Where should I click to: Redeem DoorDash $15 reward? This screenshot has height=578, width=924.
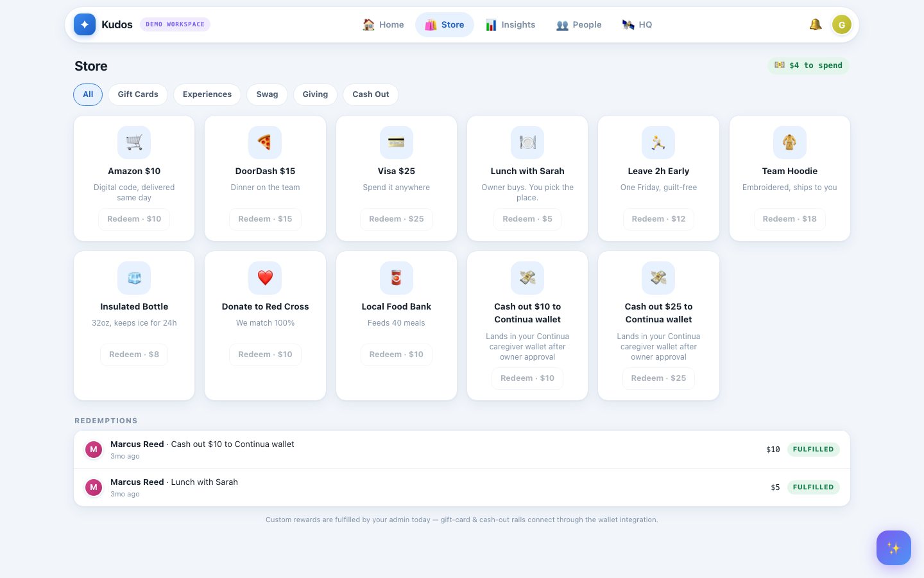pyautogui.click(x=265, y=219)
